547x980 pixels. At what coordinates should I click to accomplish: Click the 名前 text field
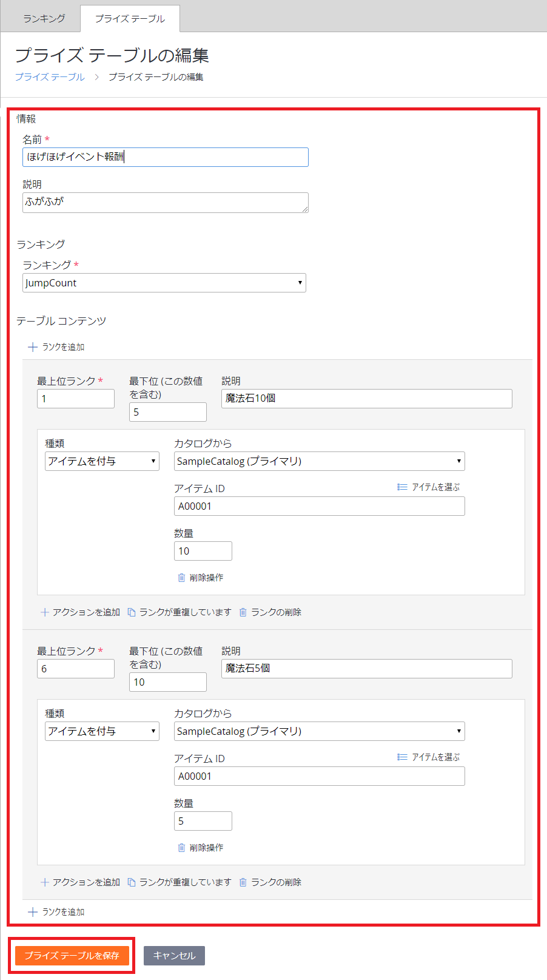pos(165,157)
